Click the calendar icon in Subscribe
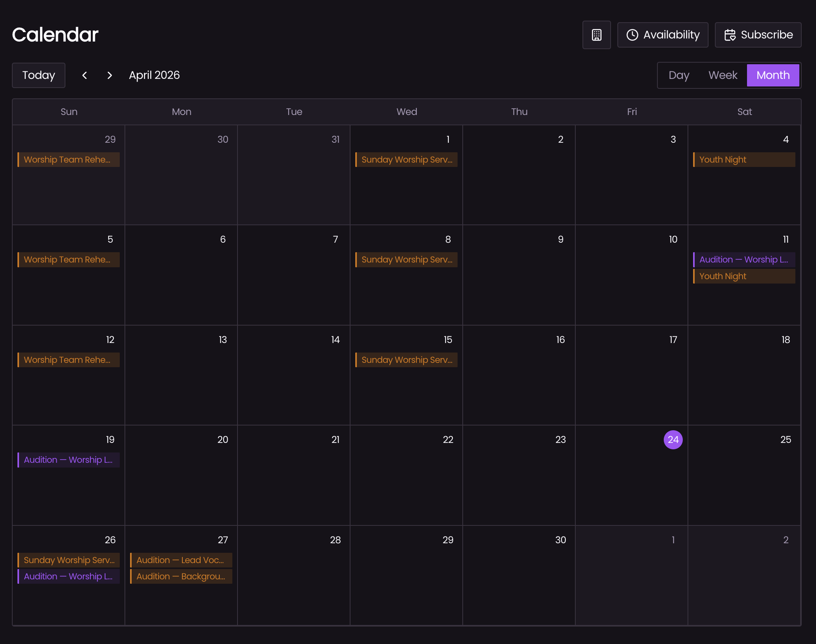The image size is (816, 644). tap(730, 35)
